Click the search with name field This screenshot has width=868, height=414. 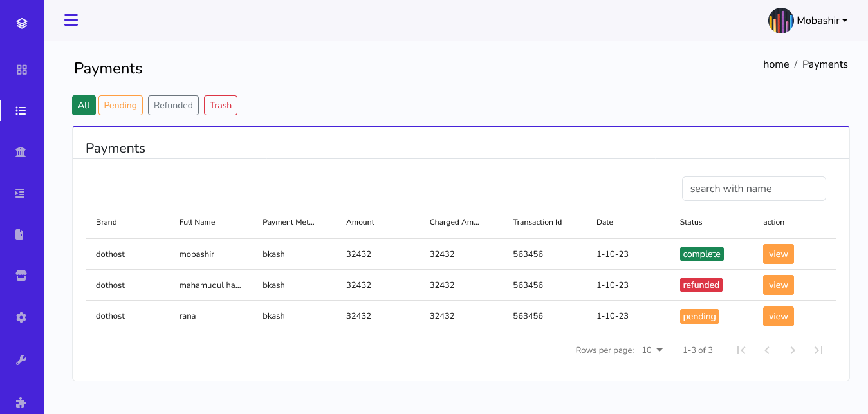point(753,188)
